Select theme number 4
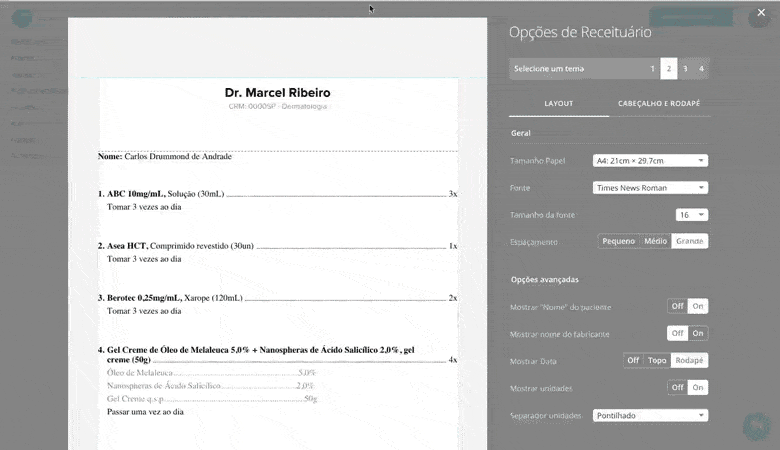780x450 pixels. pyautogui.click(x=701, y=69)
